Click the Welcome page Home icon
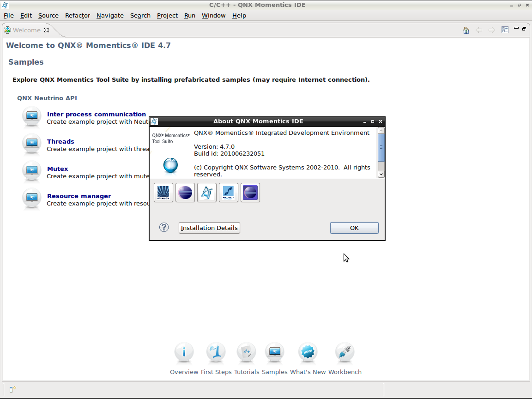532x399 pixels. pyautogui.click(x=466, y=30)
